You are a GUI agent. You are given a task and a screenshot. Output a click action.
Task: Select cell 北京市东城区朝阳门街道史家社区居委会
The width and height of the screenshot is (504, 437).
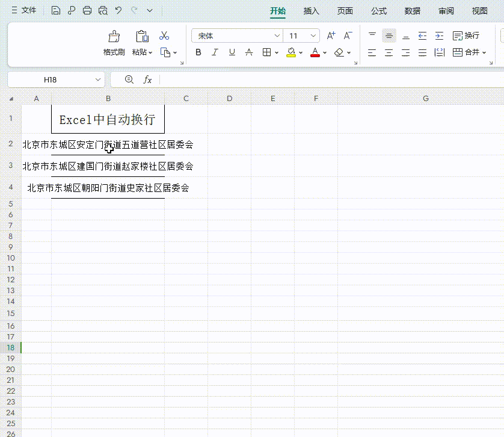point(108,188)
